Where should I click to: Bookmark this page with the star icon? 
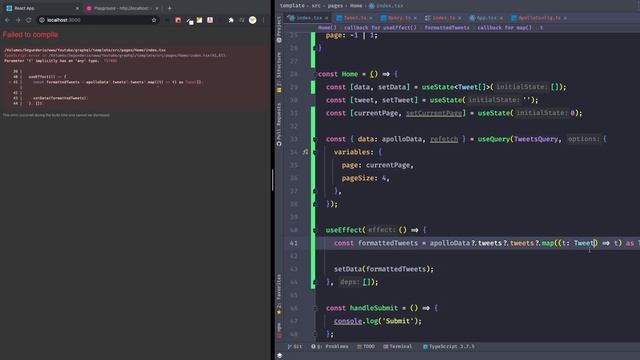pos(154,20)
